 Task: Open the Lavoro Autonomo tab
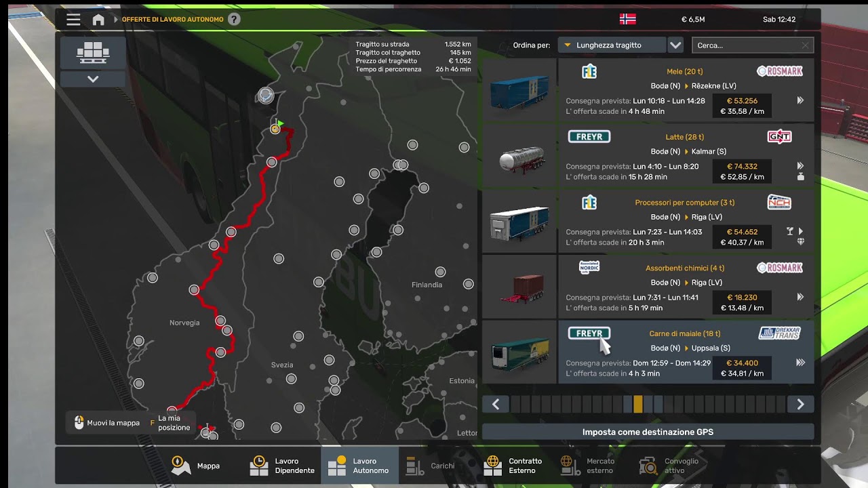[x=359, y=466]
